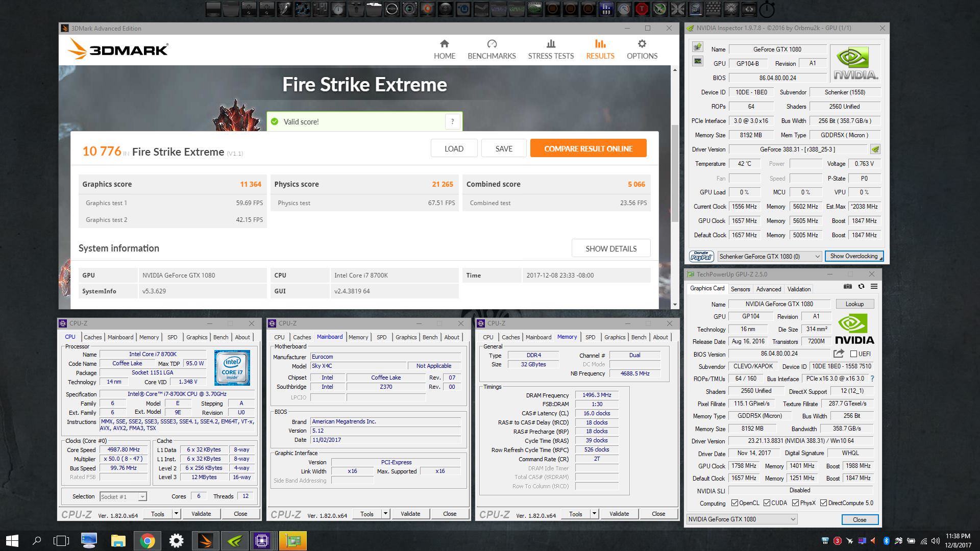980x551 pixels.
Task: Click scroll down arrow in 3DMark window
Action: pos(675,305)
